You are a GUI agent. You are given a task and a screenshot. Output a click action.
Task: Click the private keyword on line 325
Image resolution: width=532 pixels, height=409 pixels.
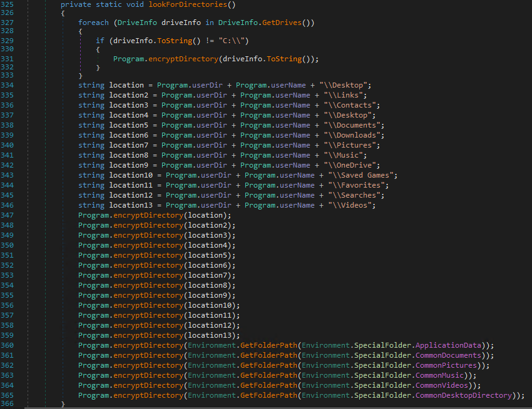pyautogui.click(x=76, y=4)
